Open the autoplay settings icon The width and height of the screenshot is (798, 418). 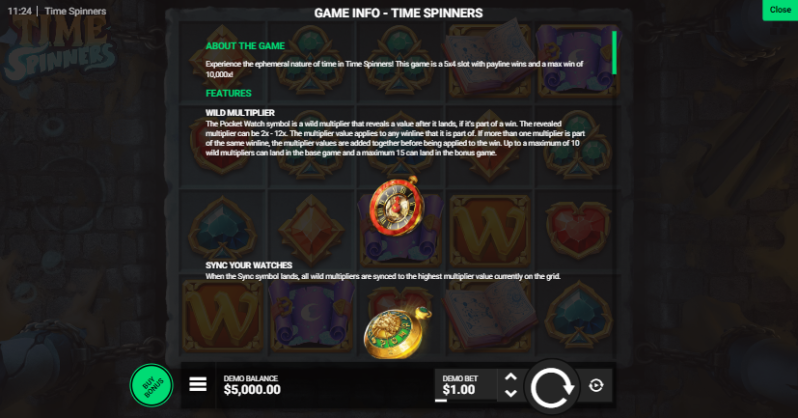tap(596, 385)
